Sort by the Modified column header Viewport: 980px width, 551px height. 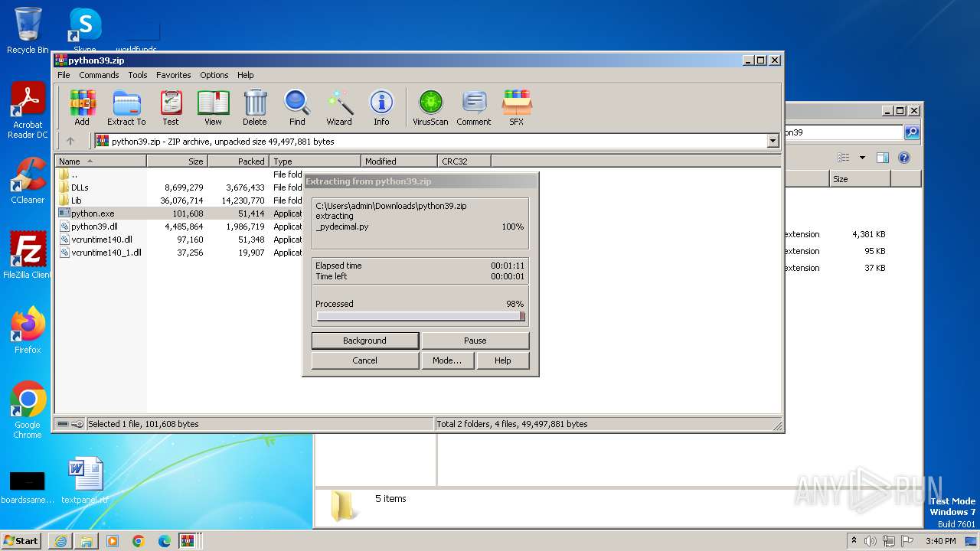[x=399, y=161]
